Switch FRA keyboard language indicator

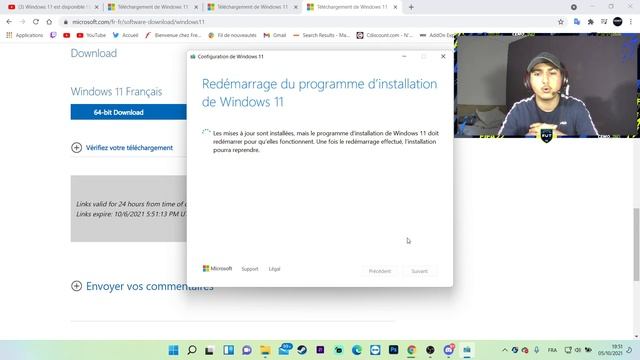point(552,350)
